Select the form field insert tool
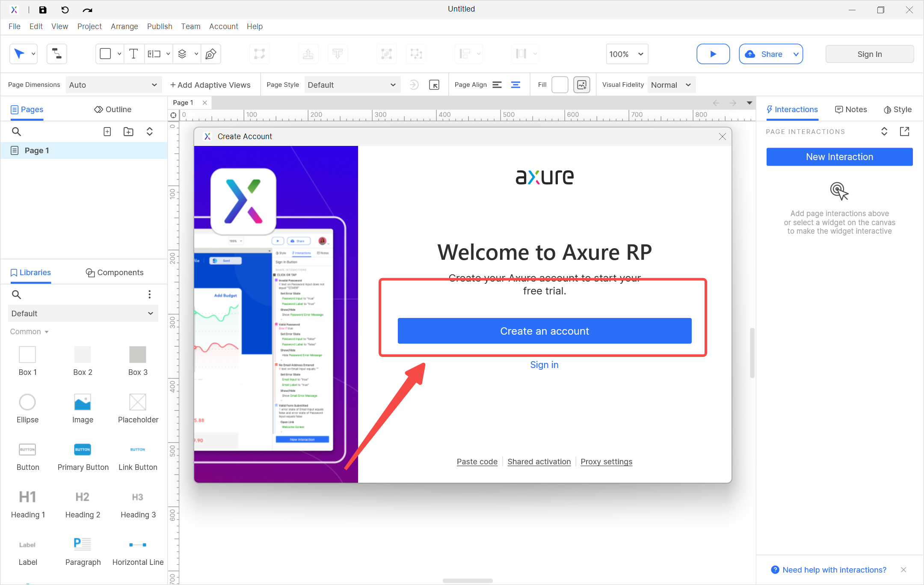The image size is (924, 585). (x=154, y=54)
